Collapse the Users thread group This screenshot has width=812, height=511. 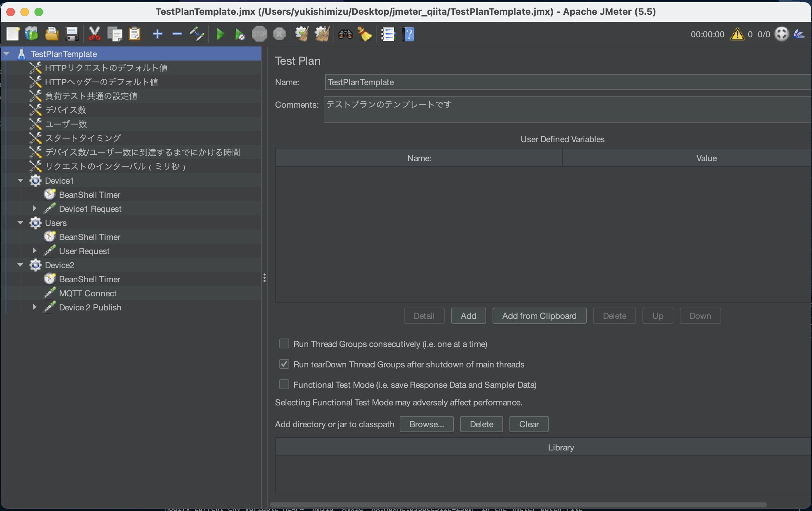[x=20, y=223]
